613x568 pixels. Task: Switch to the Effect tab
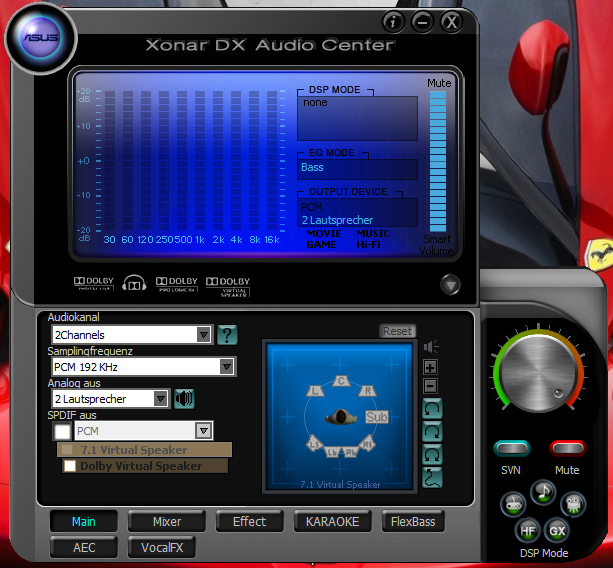coord(249,521)
